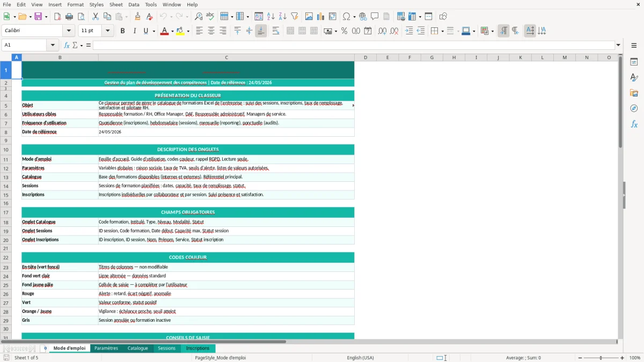Open the Function Wizard next to Name Box
644x362 pixels.
coord(67,45)
